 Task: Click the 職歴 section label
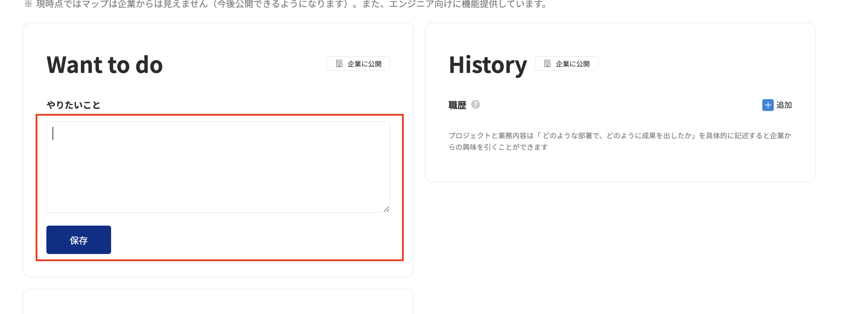[457, 105]
